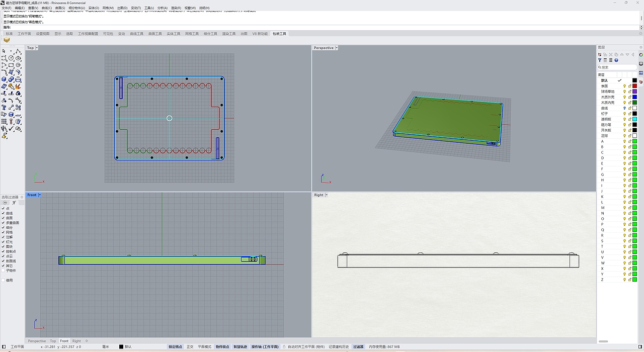Open the 文件(F) menu
Screen dimensions: 644x352
pos(7,8)
